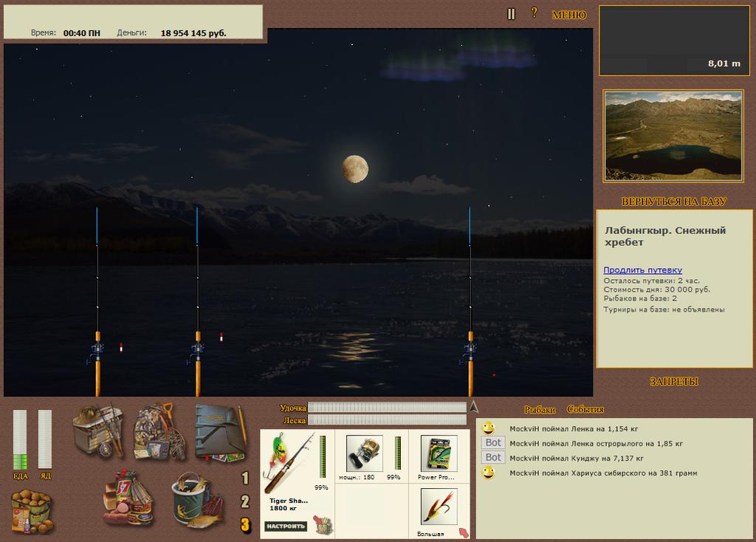Click the НАСТРОИТЬ button
Viewport: 756px width, 542px height.
(286, 526)
